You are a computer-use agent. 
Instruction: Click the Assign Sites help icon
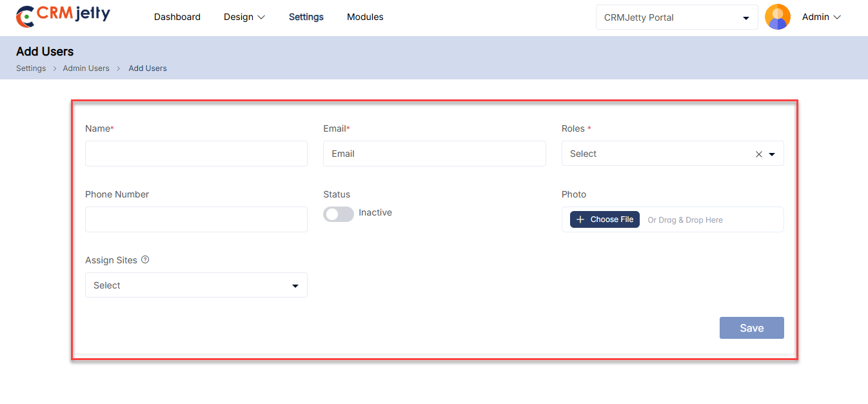pos(145,260)
